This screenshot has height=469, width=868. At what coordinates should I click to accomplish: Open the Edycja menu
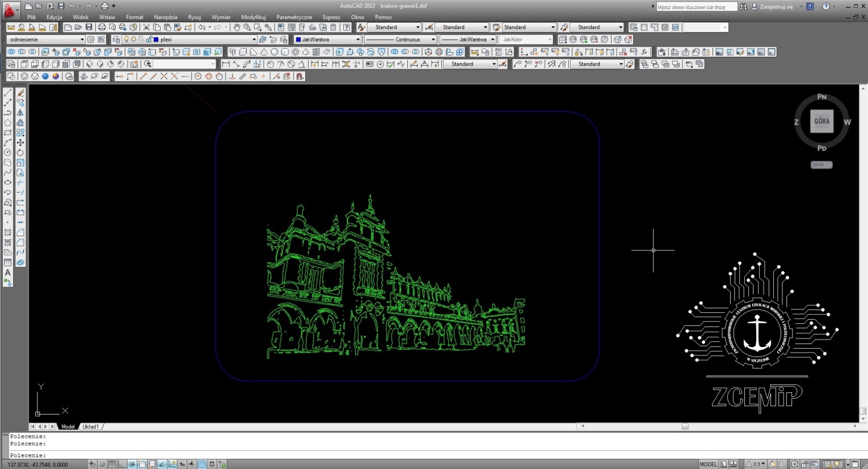[x=54, y=17]
